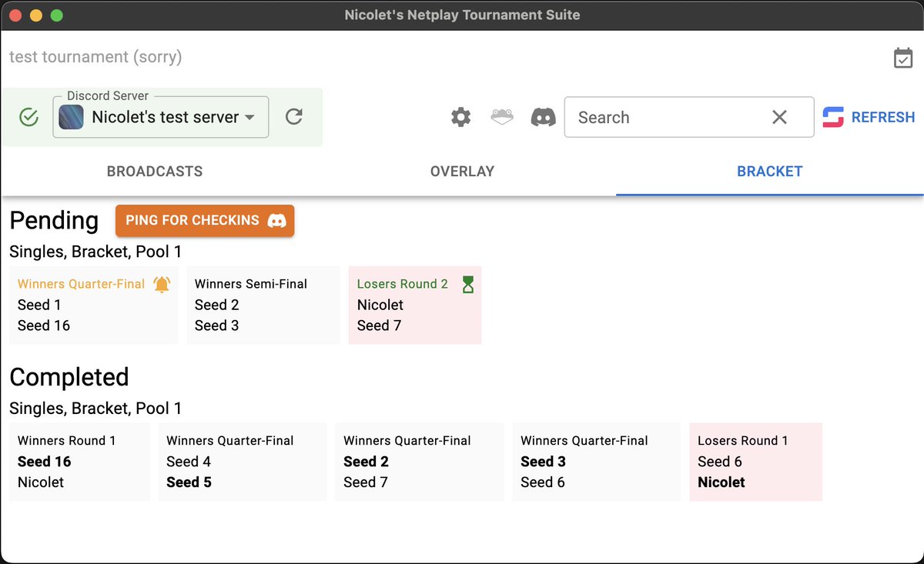The image size is (924, 564).
Task: Click the Discord logo icon near Search
Action: click(544, 117)
